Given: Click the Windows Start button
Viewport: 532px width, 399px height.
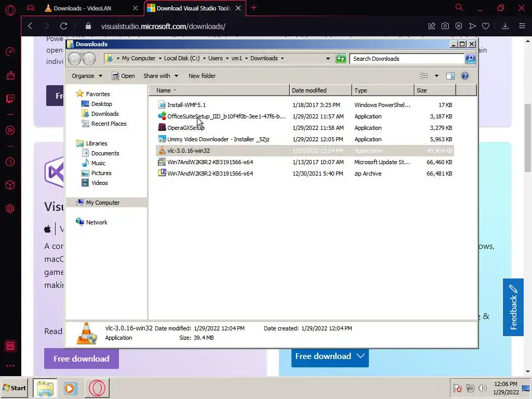Looking at the screenshot, I should tap(15, 388).
